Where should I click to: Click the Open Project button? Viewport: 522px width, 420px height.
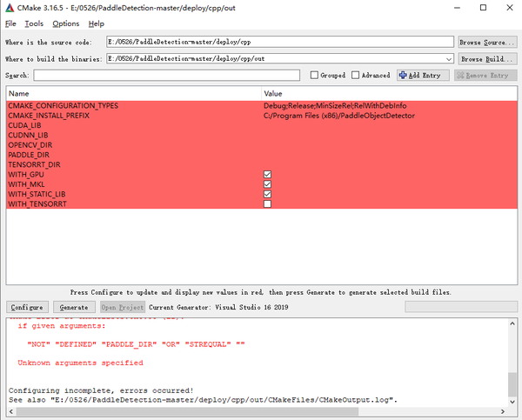pos(123,307)
